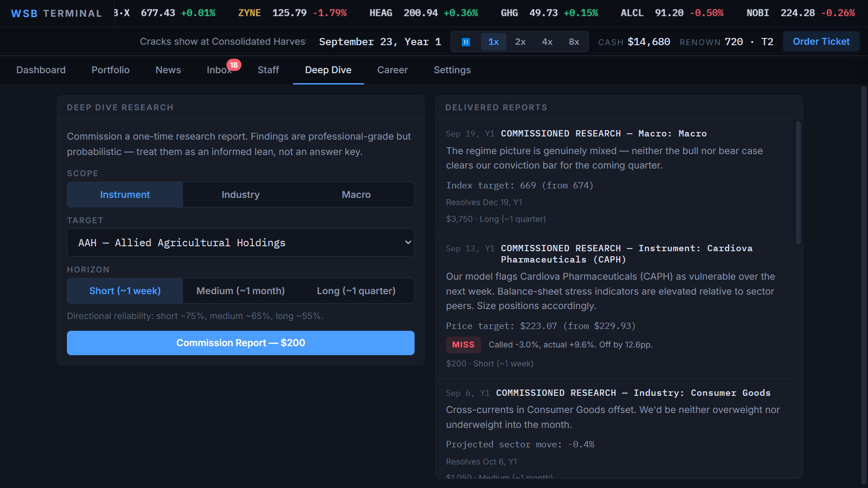
Task: Select the Deep Dive tab
Action: coord(328,70)
